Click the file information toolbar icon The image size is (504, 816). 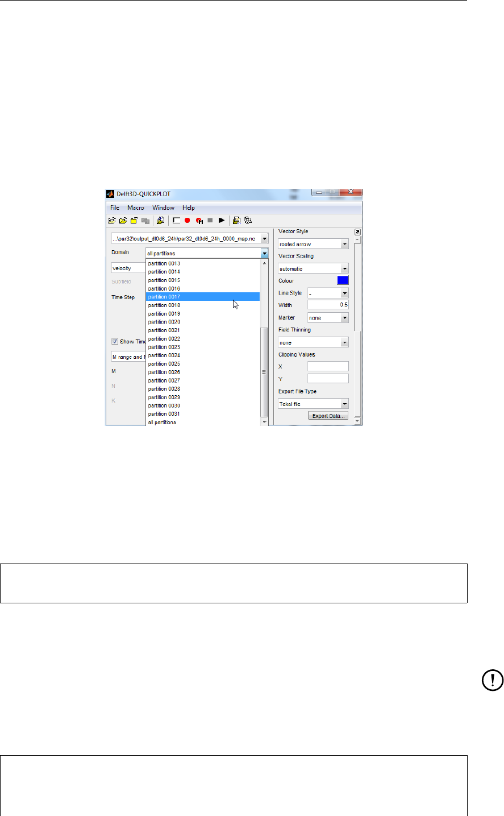point(160,221)
